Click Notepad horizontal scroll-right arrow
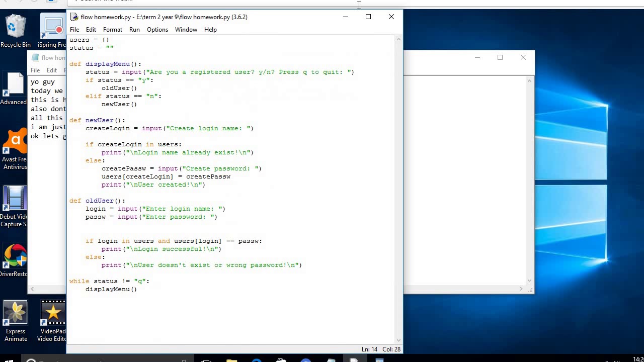The image size is (644, 362). point(521,289)
